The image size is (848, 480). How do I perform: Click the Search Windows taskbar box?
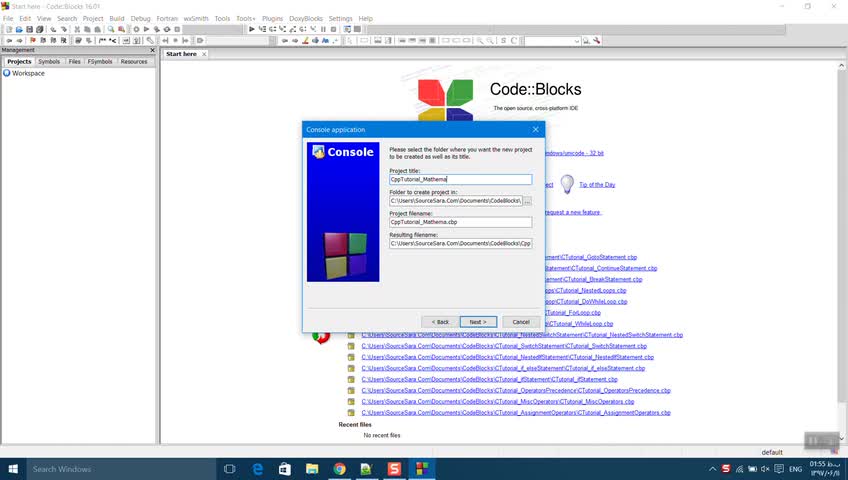click(121, 469)
